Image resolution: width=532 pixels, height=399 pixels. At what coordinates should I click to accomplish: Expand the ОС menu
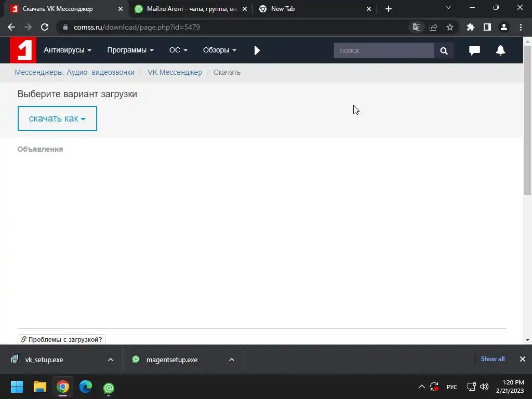[178, 50]
